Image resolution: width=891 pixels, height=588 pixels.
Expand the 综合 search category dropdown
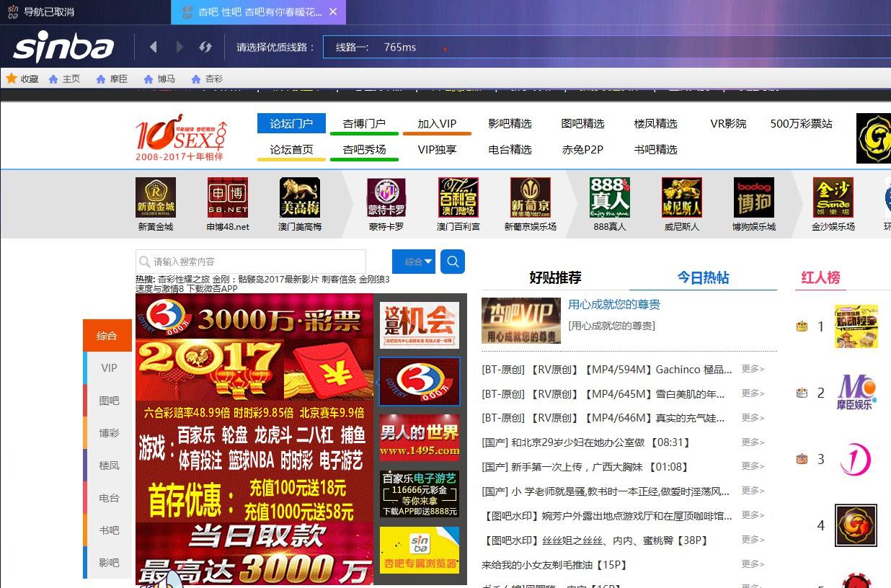pos(415,262)
